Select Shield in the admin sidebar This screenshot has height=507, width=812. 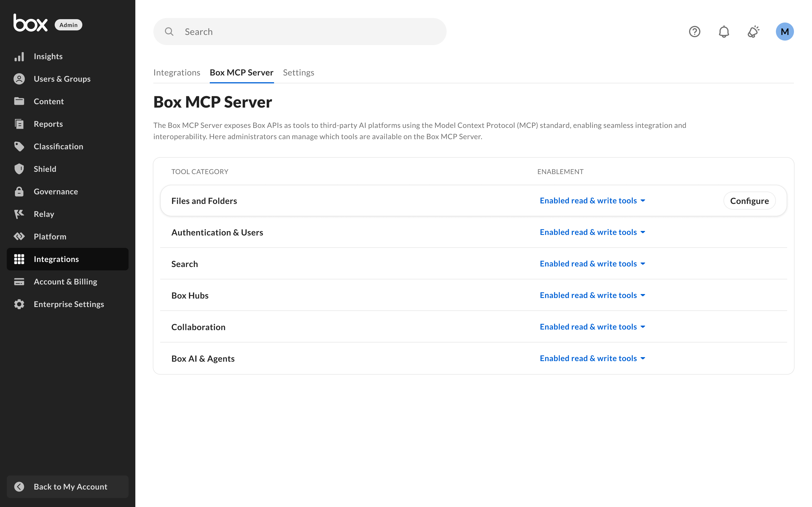pyautogui.click(x=45, y=169)
